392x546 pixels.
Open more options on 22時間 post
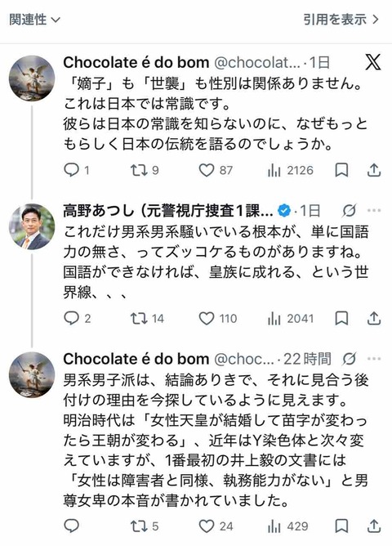(x=374, y=359)
